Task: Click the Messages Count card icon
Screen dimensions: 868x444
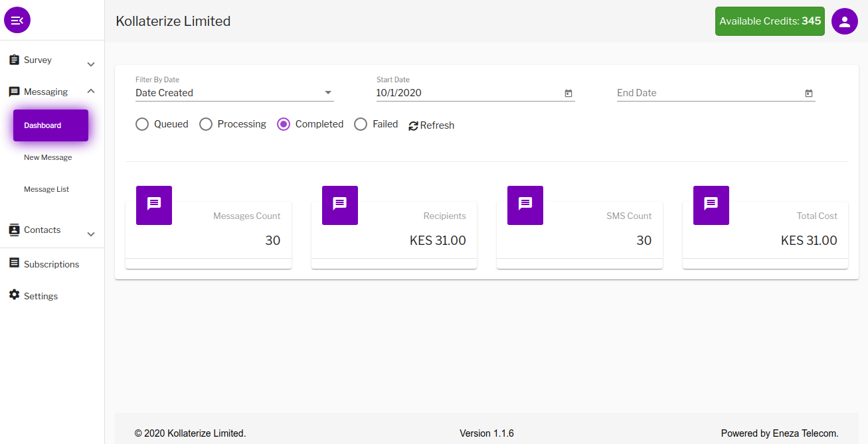Action: coord(154,205)
